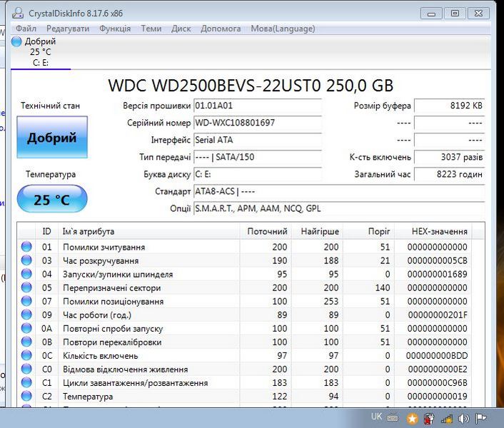Click the Поточний column header
This screenshot has height=428, width=504.
(267, 232)
